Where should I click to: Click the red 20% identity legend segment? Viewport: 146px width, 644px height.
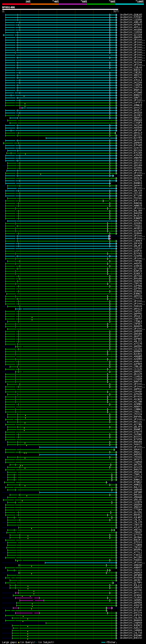(x=16, y=4)
